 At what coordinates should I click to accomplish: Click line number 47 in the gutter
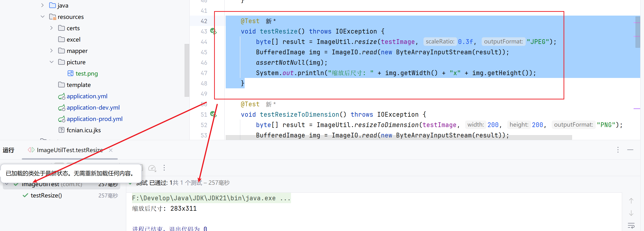tap(204, 73)
